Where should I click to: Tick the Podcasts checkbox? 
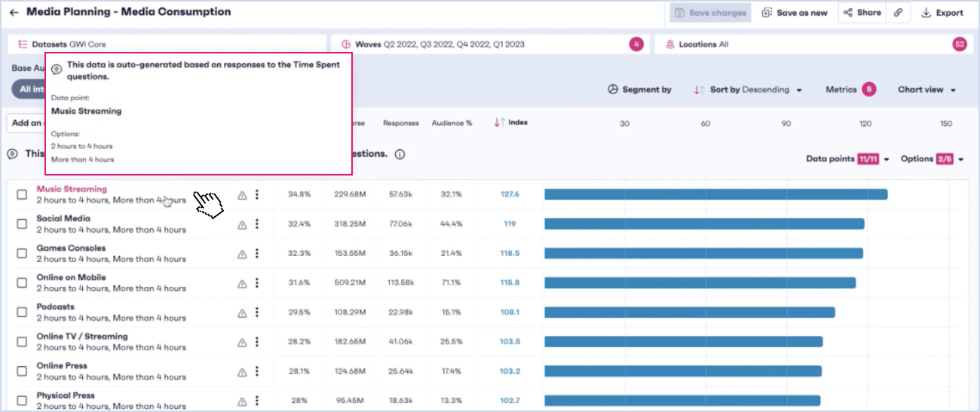pyautogui.click(x=22, y=312)
